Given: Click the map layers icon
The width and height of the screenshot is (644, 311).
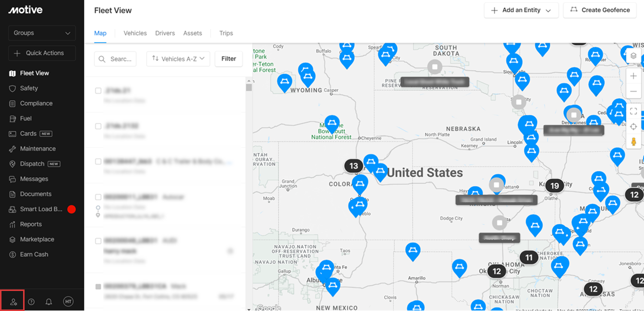Looking at the screenshot, I should [x=633, y=56].
